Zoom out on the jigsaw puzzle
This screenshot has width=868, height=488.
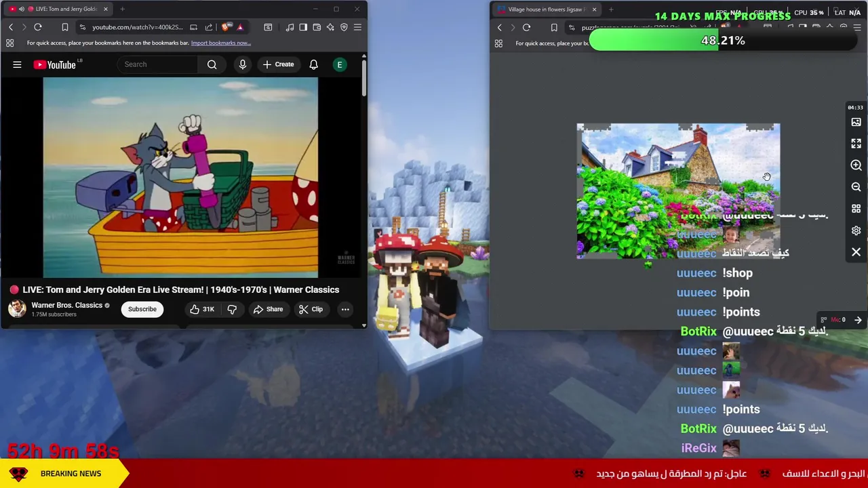tap(856, 187)
